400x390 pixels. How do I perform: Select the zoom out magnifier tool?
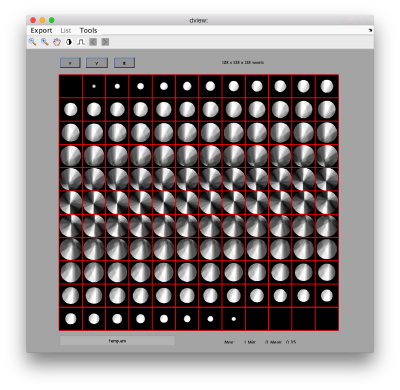pyautogui.click(x=45, y=42)
